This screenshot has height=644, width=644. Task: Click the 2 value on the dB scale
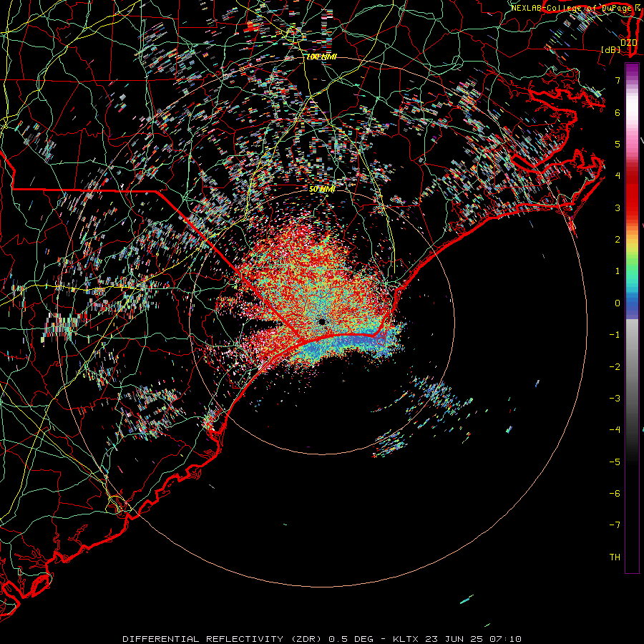tap(618, 240)
